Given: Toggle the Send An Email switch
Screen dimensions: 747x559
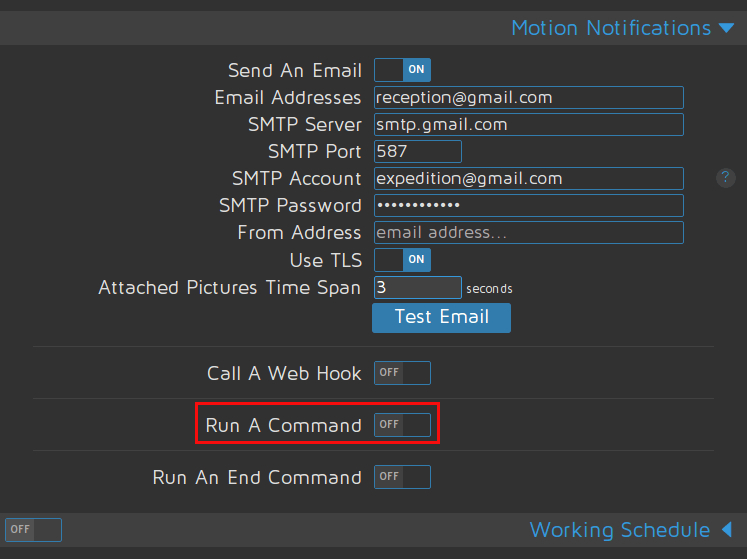Looking at the screenshot, I should pyautogui.click(x=403, y=70).
